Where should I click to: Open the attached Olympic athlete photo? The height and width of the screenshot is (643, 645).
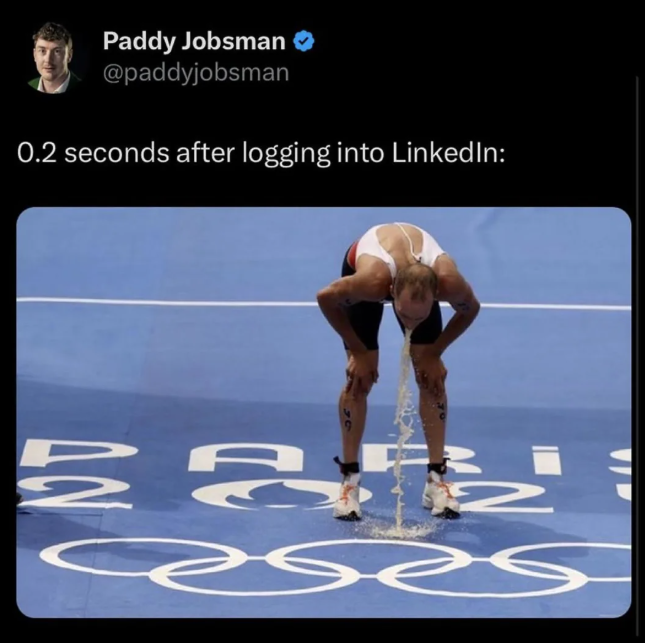324,412
